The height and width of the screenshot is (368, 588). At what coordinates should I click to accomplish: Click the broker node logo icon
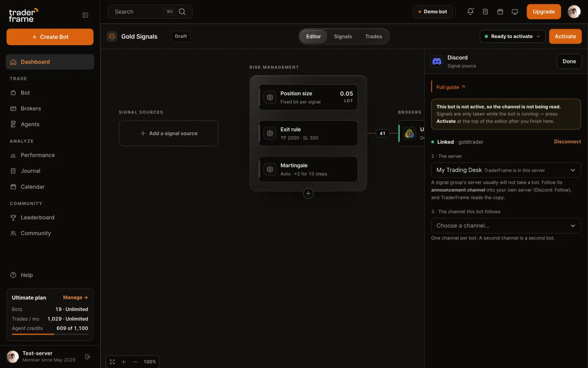[410, 133]
